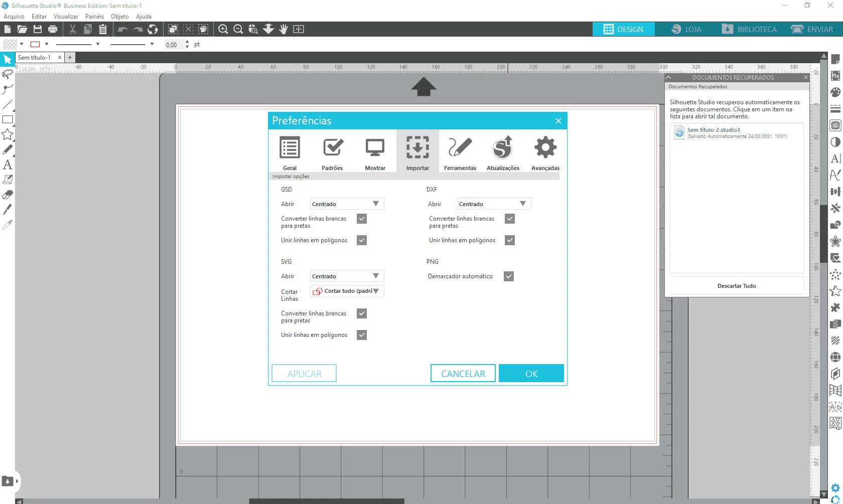The width and height of the screenshot is (843, 504).
Task: Add a new document tab with plus
Action: pos(70,58)
